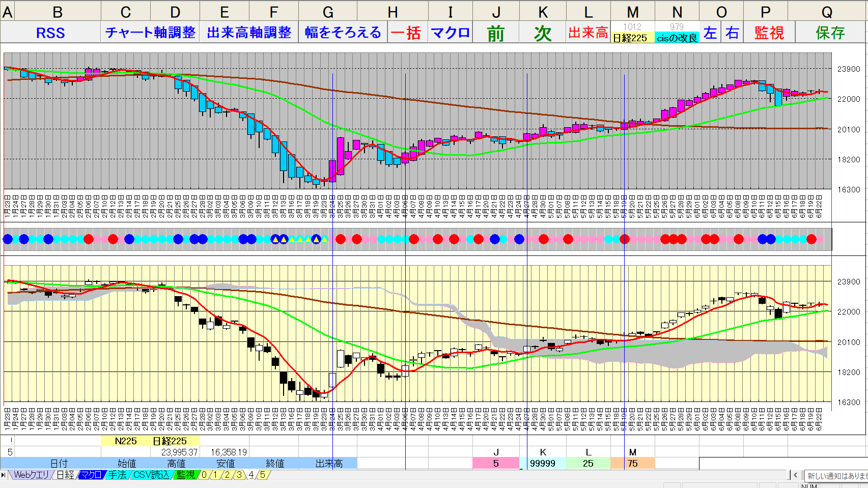The image size is (868, 488).
Task: Click the orange cell with value 75
Action: coord(632,463)
